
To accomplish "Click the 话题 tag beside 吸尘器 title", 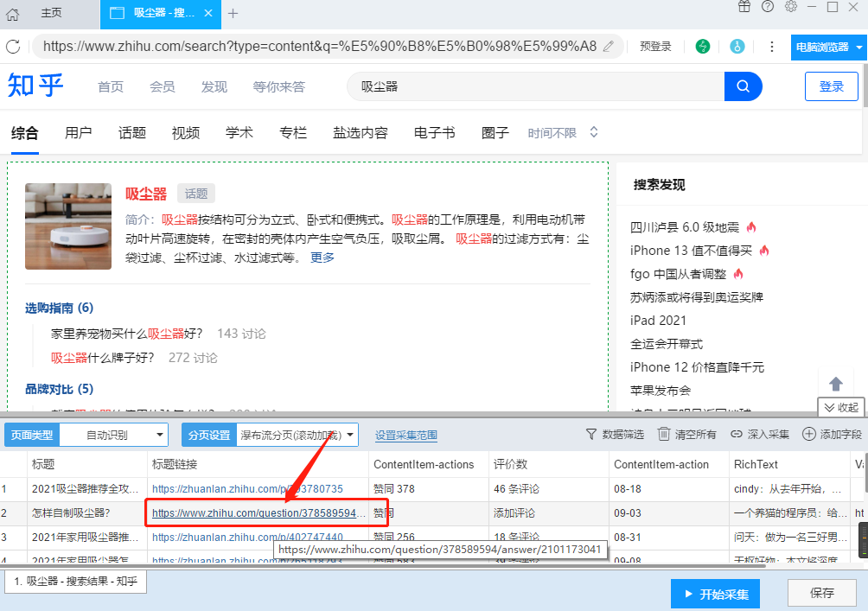I will 196,194.
